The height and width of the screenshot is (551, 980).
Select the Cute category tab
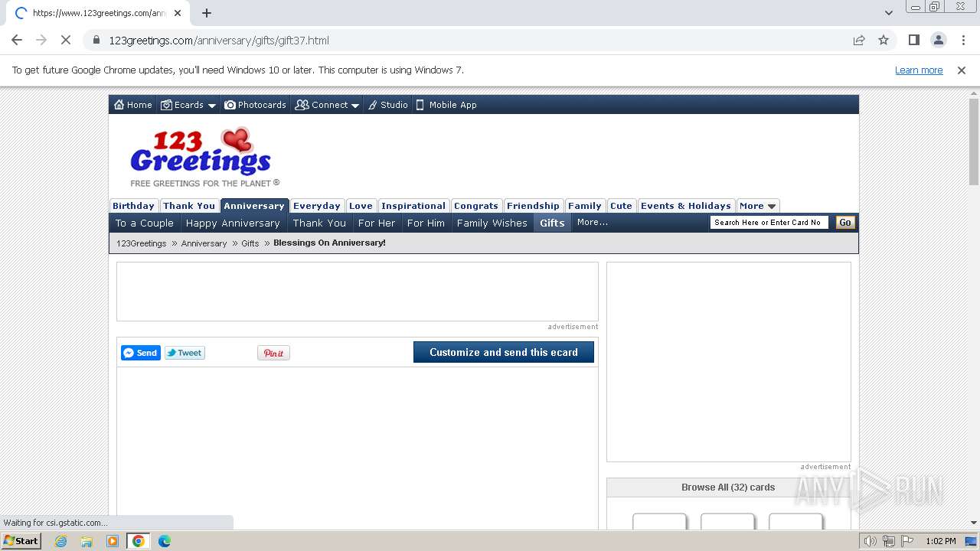pos(621,206)
